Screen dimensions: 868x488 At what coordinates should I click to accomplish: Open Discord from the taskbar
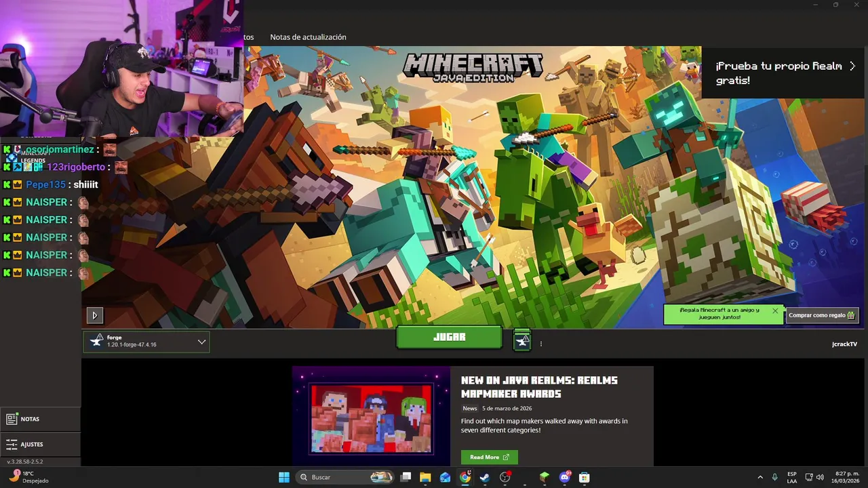click(x=564, y=477)
